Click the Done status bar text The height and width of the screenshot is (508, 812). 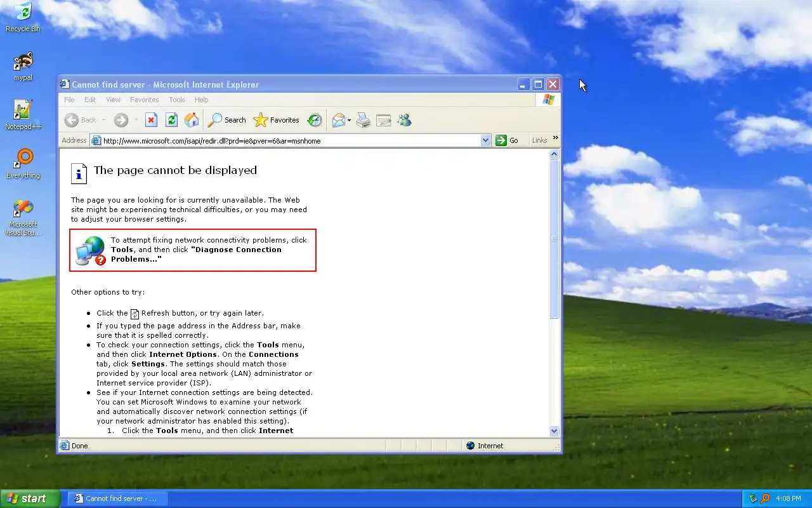tap(79, 446)
